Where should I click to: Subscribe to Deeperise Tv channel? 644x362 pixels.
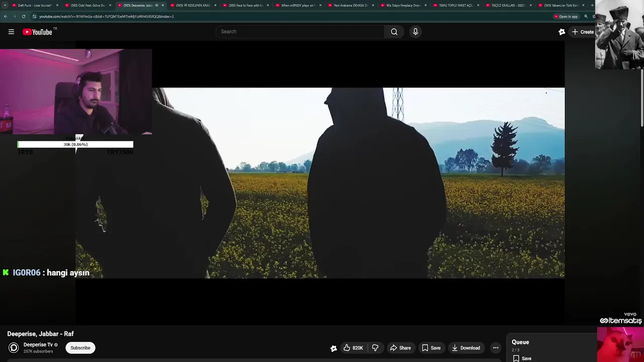tap(80, 348)
